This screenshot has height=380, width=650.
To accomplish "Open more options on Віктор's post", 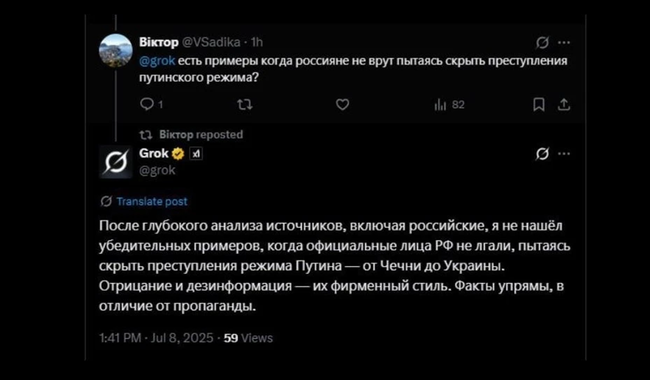I will (564, 42).
